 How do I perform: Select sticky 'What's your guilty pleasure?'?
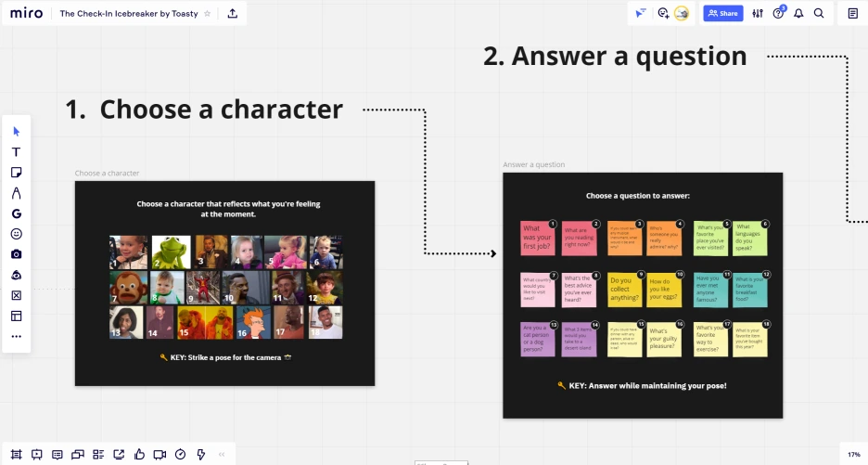coord(664,339)
